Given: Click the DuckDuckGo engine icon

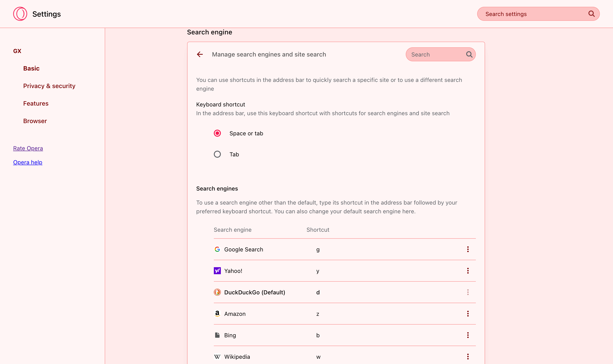Looking at the screenshot, I should pos(218,292).
